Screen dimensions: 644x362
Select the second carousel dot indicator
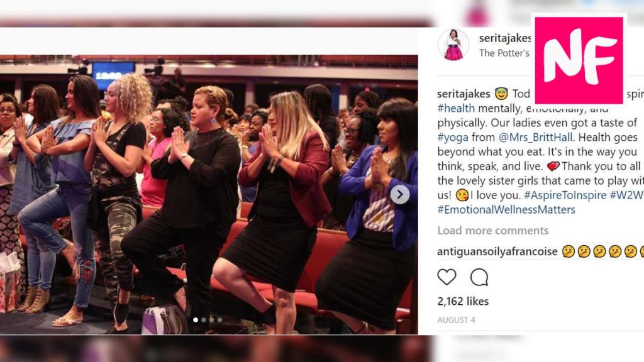tap(204, 320)
